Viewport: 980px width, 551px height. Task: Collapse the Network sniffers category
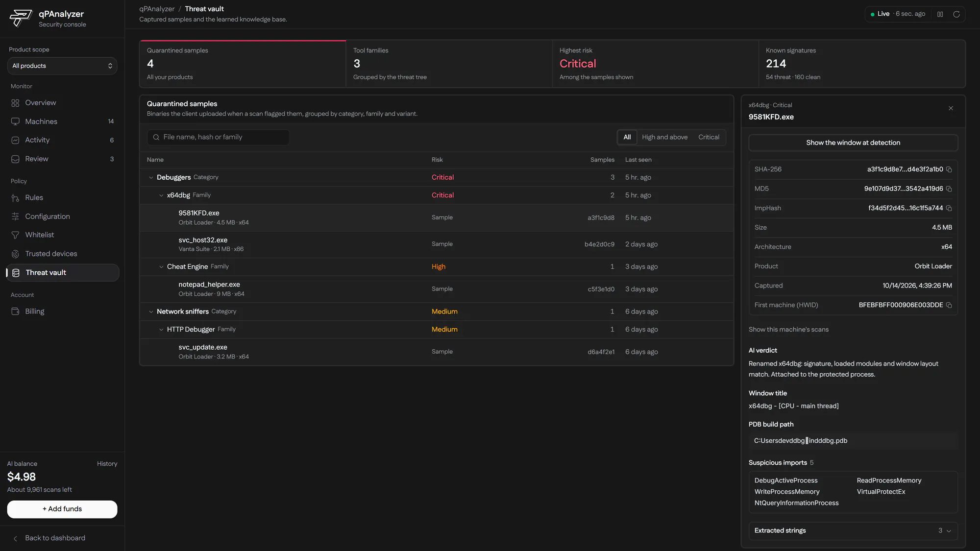151,312
